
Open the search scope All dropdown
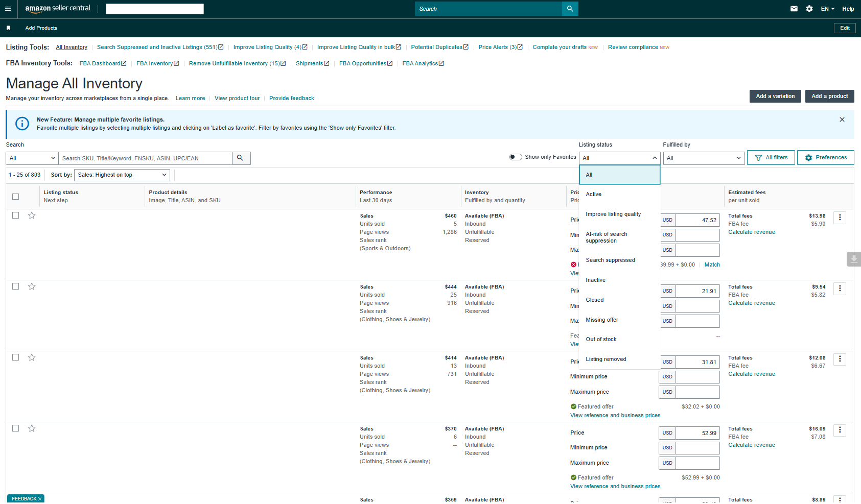pos(32,158)
